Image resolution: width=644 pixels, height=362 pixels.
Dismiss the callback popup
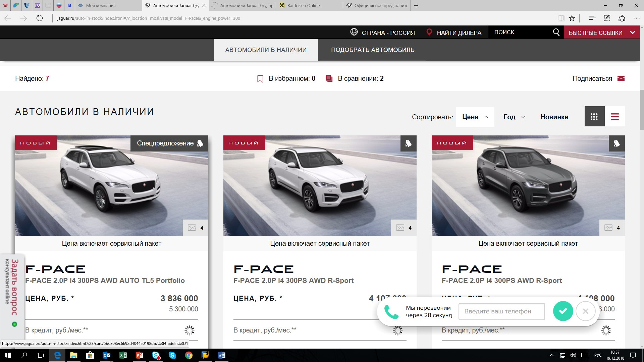point(585,311)
